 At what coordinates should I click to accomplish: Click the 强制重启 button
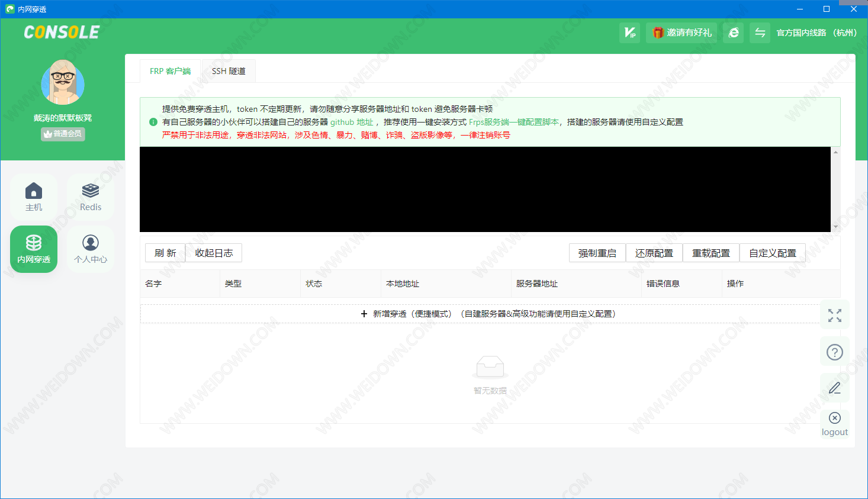point(597,253)
